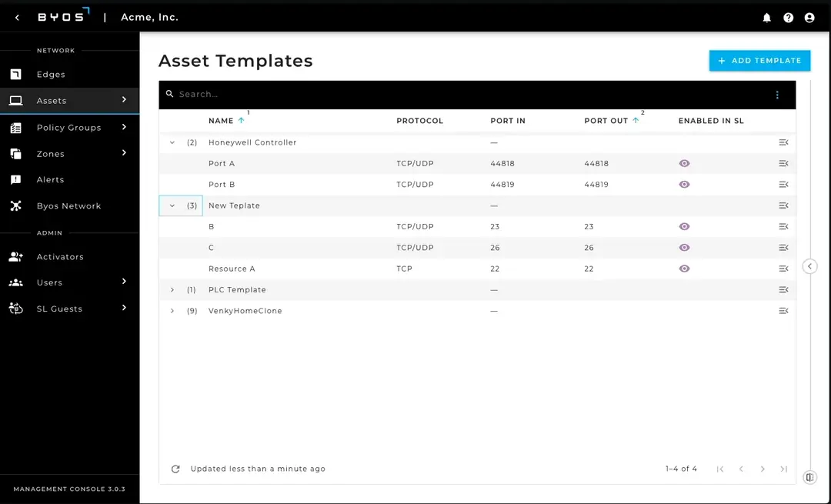
Task: Click the Edges sidebar icon
Action: tap(16, 74)
